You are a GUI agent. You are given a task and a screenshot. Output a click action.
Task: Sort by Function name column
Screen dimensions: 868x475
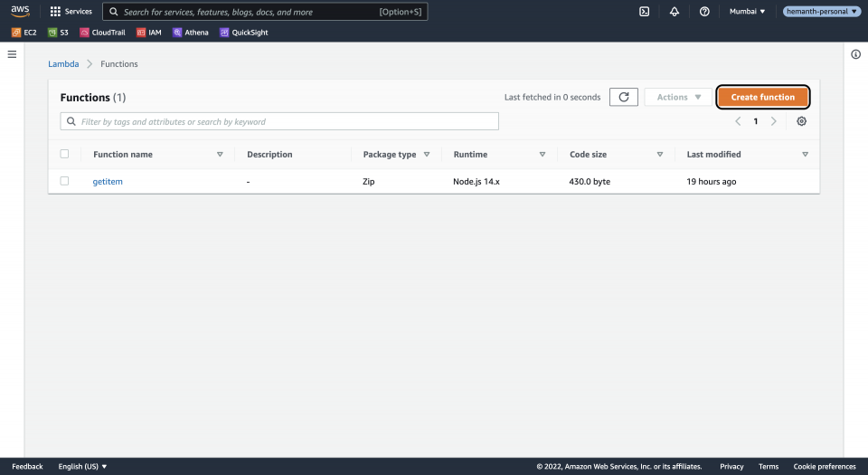[123, 155]
